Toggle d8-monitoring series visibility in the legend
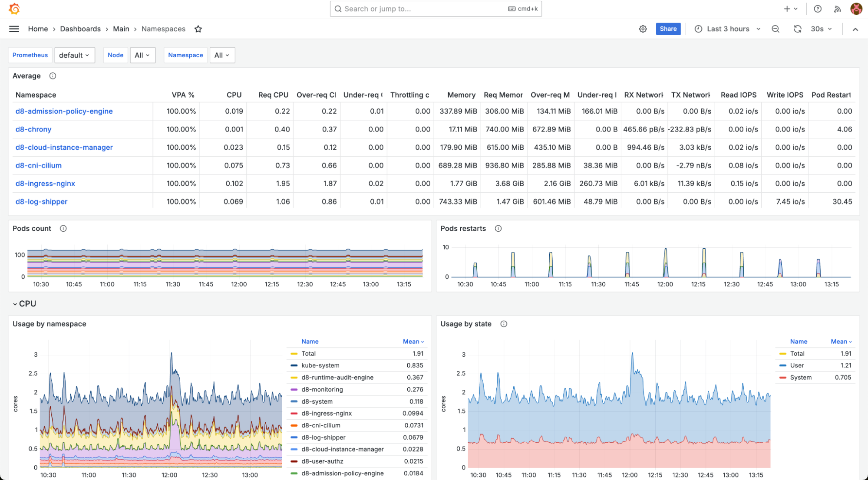This screenshot has width=868, height=480. [322, 390]
